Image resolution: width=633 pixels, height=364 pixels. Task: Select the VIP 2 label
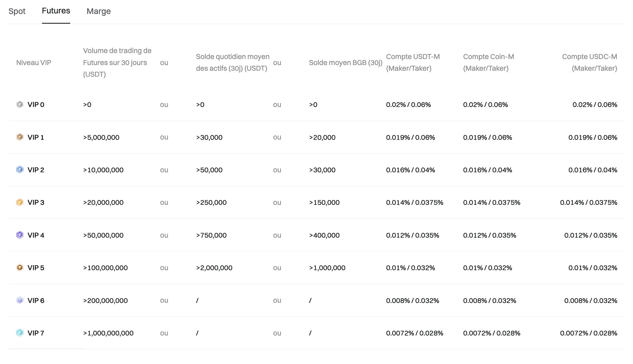(36, 170)
